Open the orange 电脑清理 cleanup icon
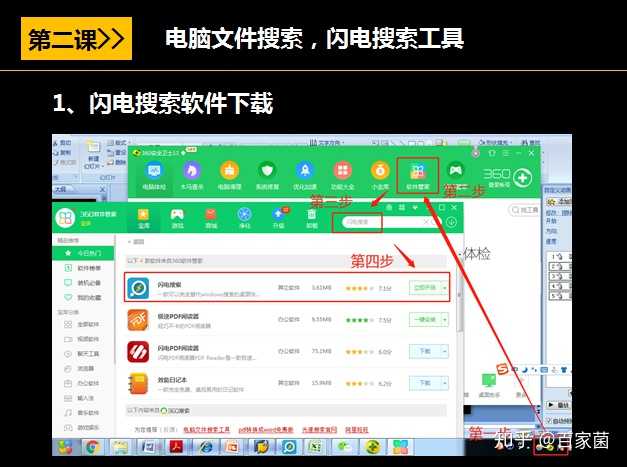This screenshot has height=467, width=627. [x=229, y=171]
